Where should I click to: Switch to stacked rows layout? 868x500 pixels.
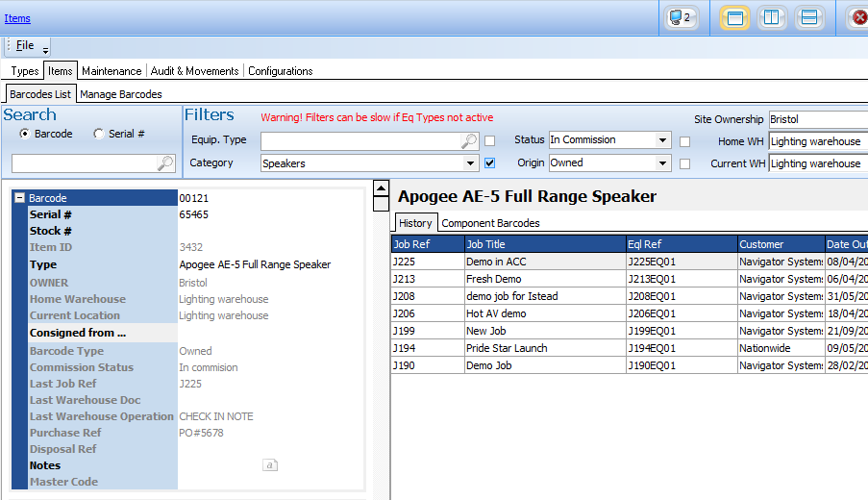(809, 17)
